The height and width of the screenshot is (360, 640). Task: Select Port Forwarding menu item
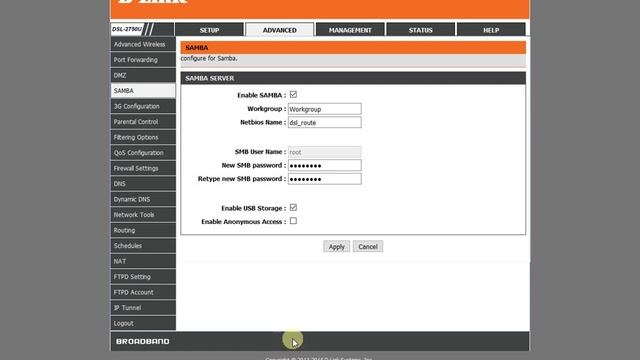(x=143, y=60)
